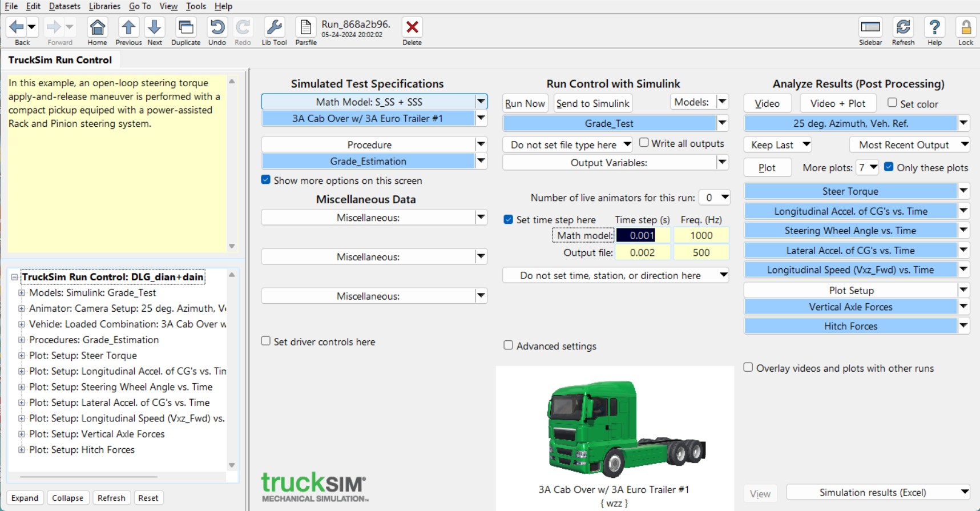Open More plots count dropdown
This screenshot has height=511, width=980.
[868, 167]
